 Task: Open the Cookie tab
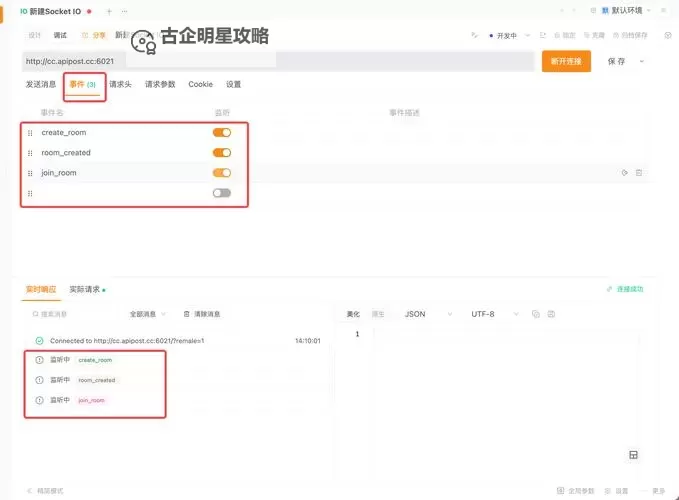pyautogui.click(x=200, y=84)
